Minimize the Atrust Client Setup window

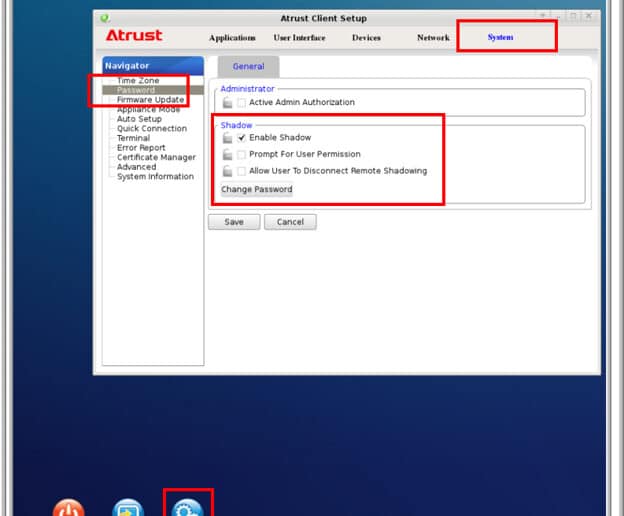point(559,16)
